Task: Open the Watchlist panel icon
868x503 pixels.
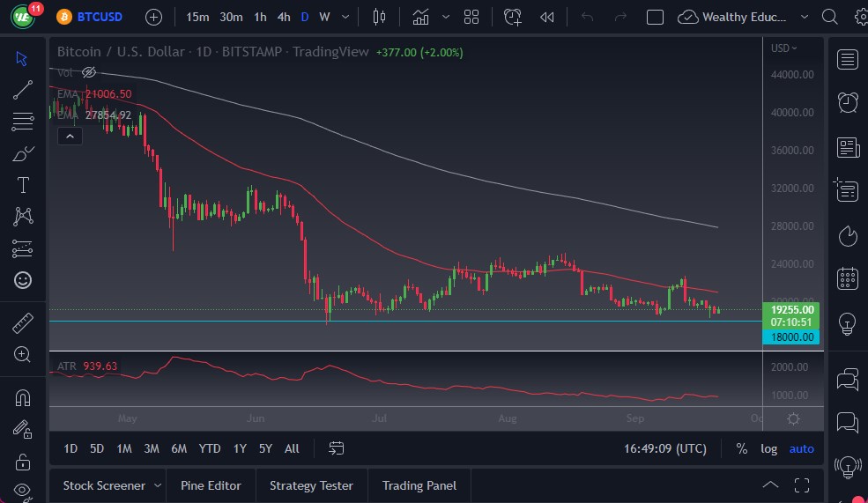Action: click(x=848, y=59)
